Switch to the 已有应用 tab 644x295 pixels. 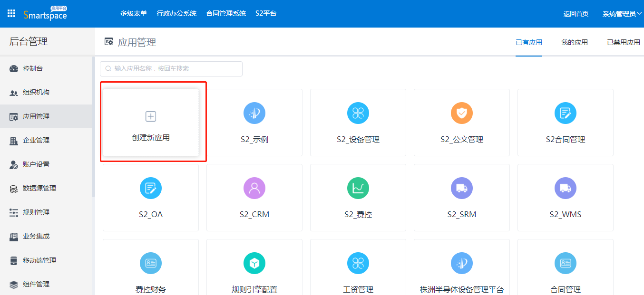coord(529,42)
